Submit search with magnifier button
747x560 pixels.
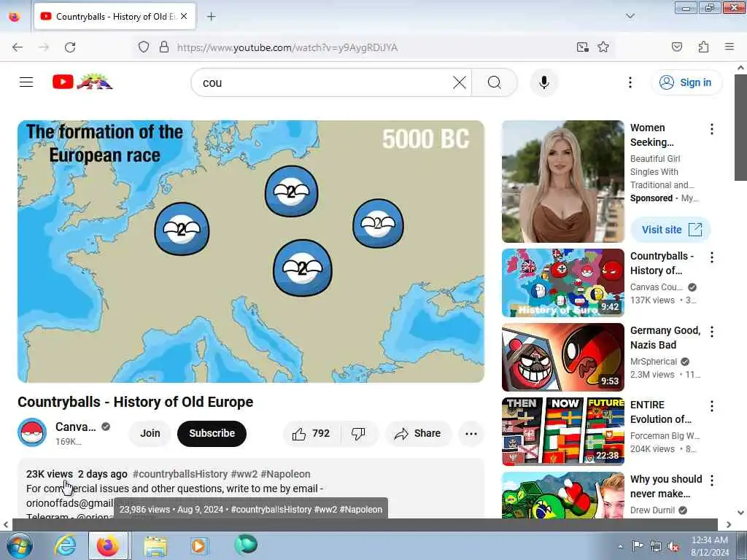495,82
